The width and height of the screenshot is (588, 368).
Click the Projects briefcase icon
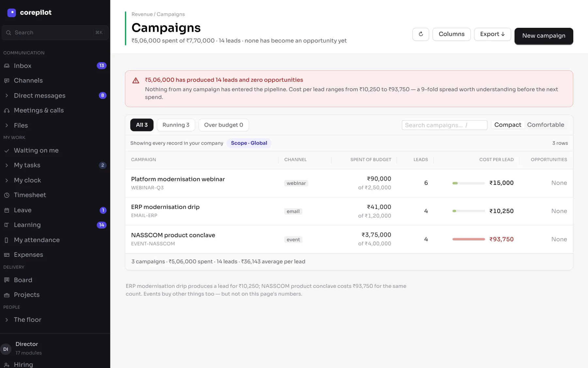coord(7,295)
